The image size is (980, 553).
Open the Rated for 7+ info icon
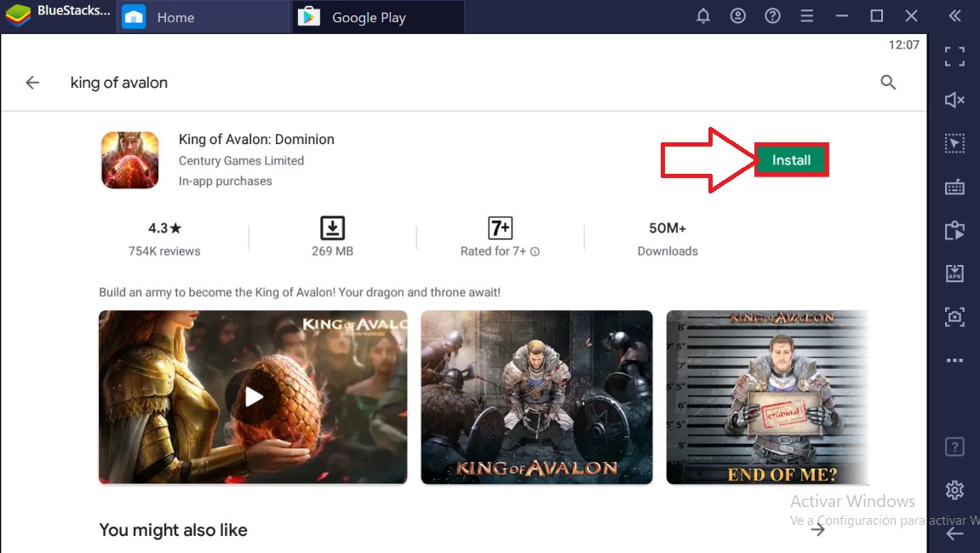click(x=535, y=251)
